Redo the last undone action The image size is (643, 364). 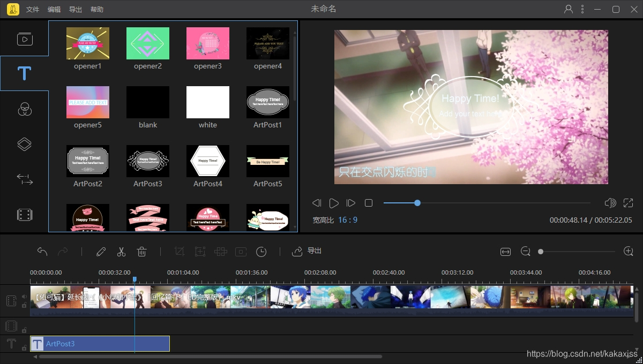coord(63,251)
